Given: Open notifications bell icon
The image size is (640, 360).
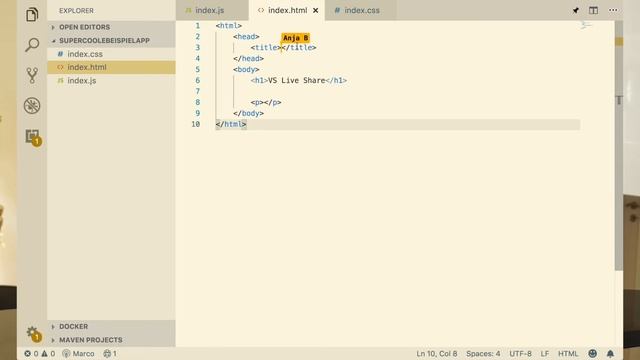Looking at the screenshot, I should [610, 353].
